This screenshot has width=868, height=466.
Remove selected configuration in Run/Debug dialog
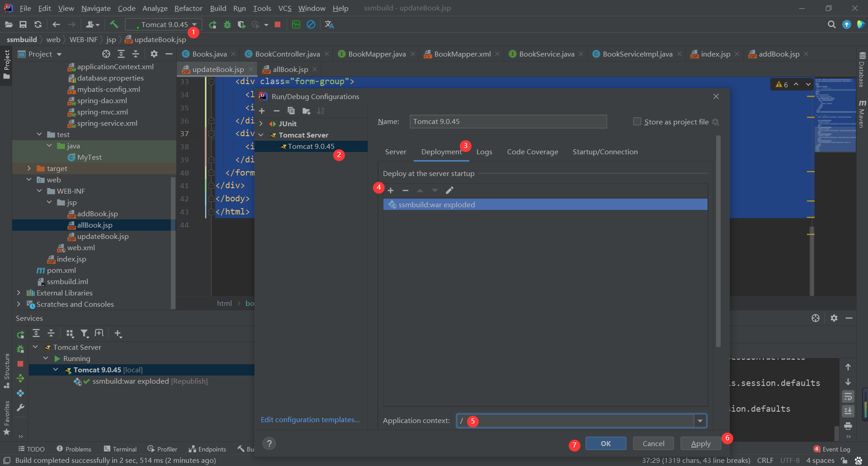click(277, 111)
